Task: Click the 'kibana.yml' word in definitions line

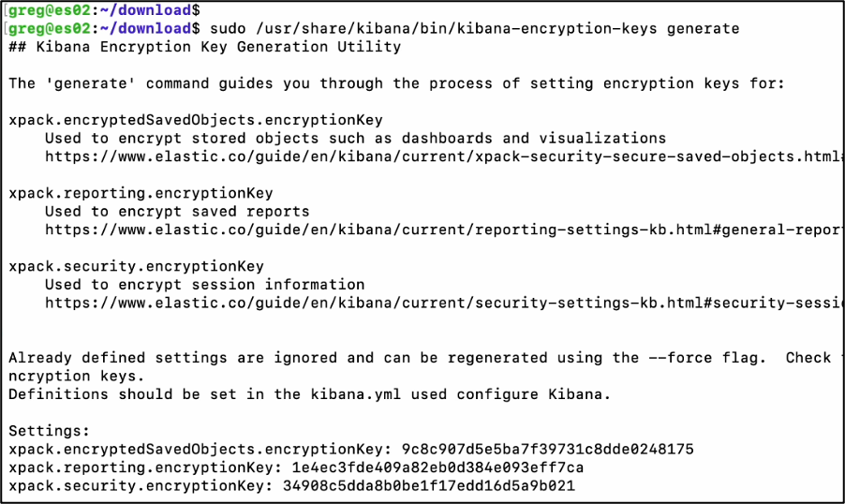Action: (356, 394)
